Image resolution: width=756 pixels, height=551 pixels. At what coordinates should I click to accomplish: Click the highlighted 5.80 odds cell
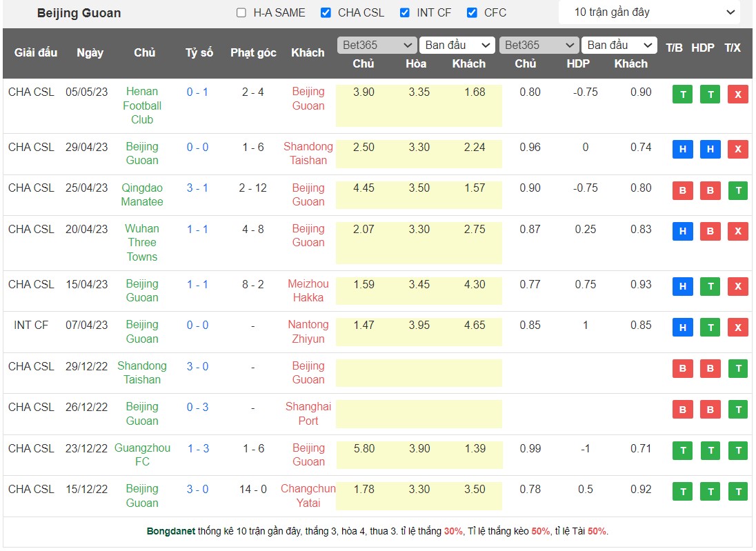(364, 448)
